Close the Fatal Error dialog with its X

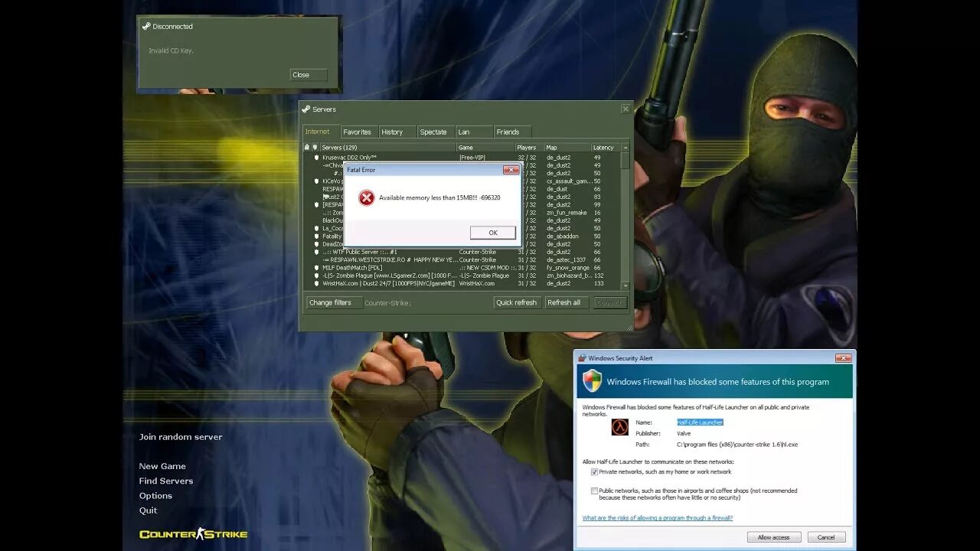click(x=511, y=170)
